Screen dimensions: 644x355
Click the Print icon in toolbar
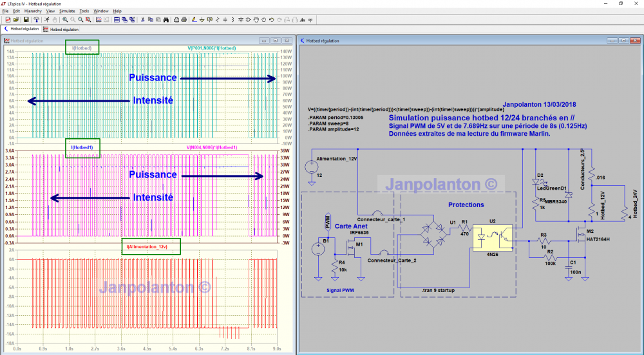point(184,20)
